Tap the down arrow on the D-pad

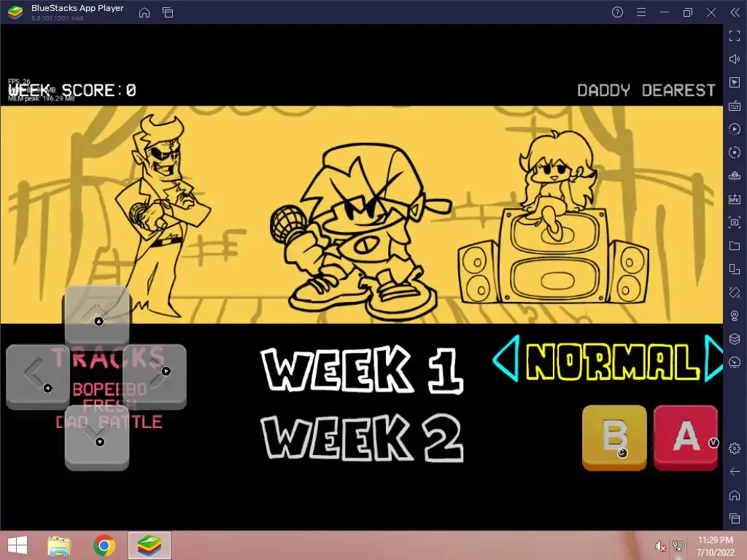[97, 437]
